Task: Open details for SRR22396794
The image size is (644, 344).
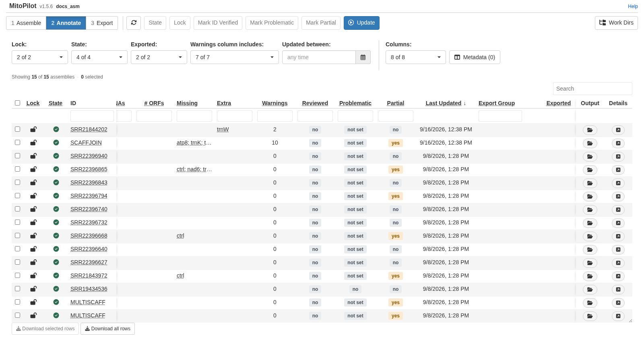Action: pyautogui.click(x=618, y=196)
